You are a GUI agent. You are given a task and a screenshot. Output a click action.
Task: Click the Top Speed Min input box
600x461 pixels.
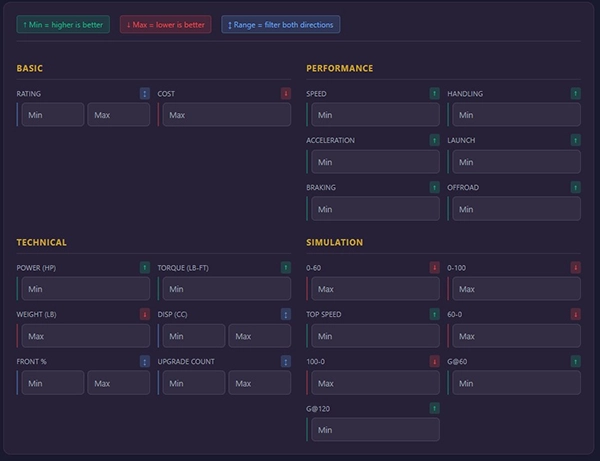[x=375, y=336]
